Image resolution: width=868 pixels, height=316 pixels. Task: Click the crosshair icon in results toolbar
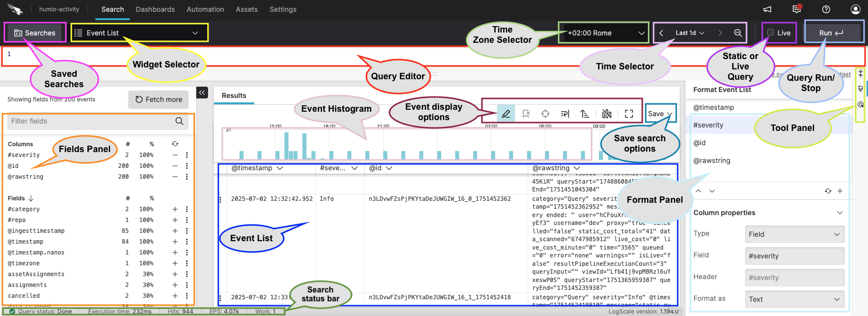[545, 114]
